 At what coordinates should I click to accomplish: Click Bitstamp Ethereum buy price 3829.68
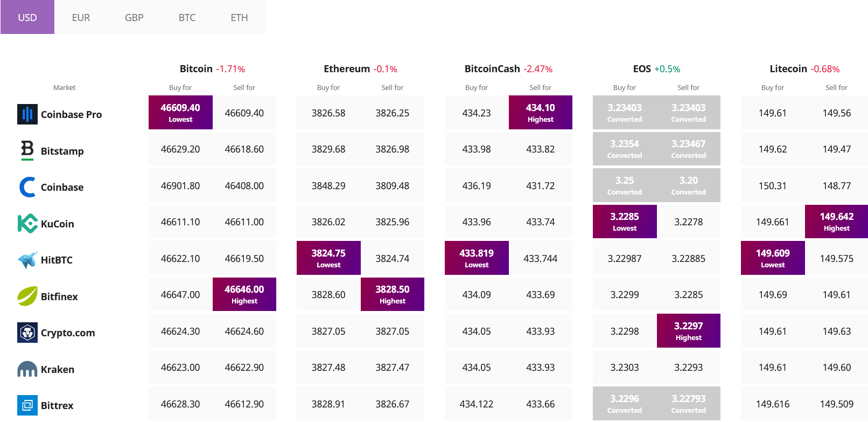coord(328,149)
